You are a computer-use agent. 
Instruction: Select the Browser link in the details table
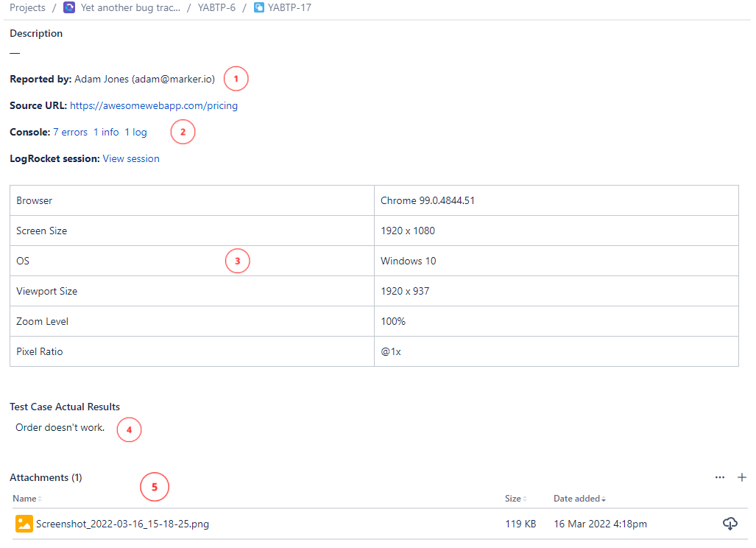pos(33,200)
